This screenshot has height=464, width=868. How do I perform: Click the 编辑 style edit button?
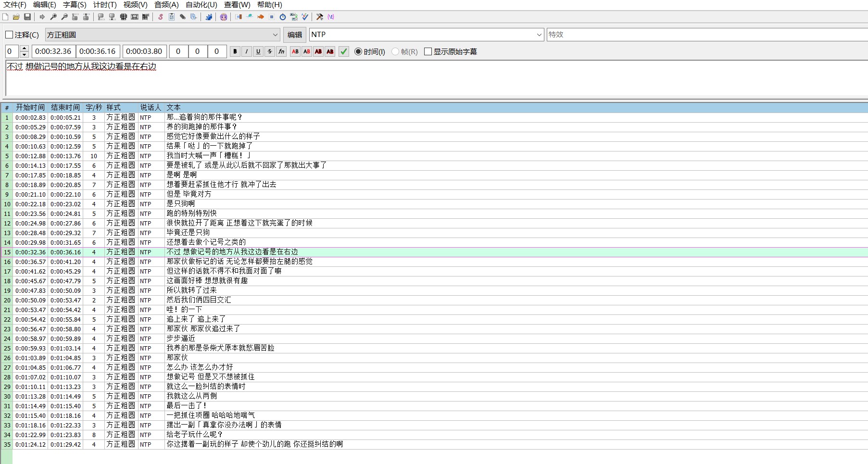[295, 35]
